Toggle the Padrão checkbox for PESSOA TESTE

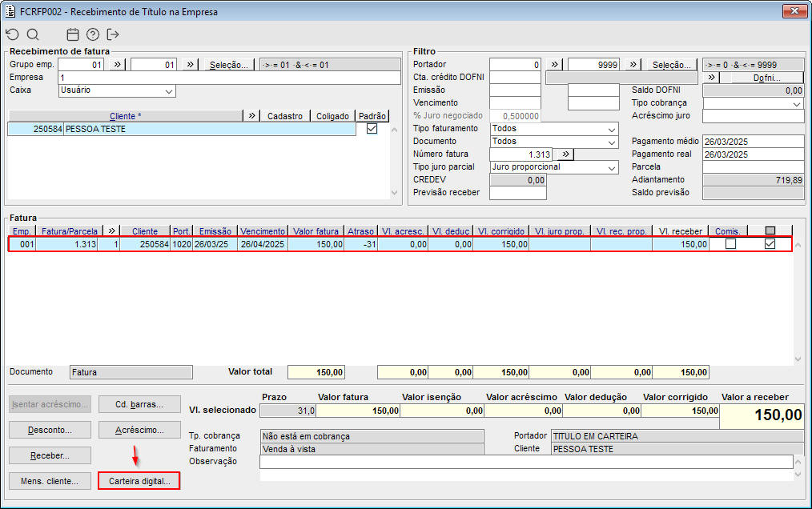click(x=372, y=129)
